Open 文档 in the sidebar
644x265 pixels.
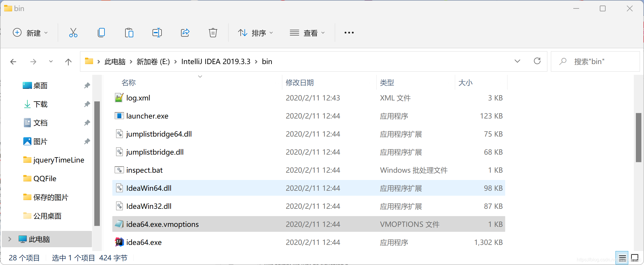[x=40, y=123]
